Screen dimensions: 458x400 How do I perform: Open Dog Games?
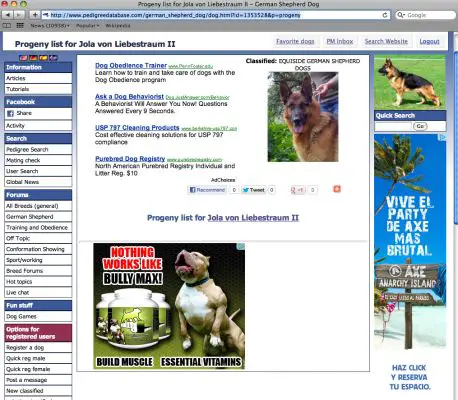(x=38, y=317)
